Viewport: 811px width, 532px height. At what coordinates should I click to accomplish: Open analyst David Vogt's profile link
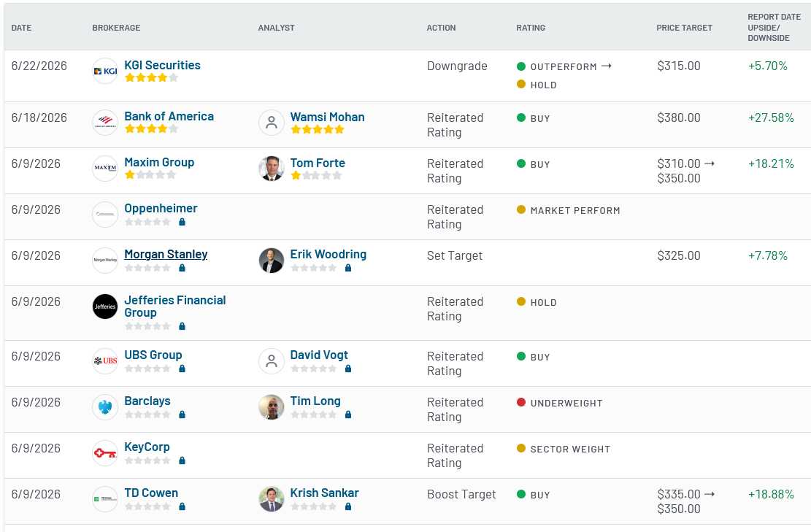click(319, 355)
